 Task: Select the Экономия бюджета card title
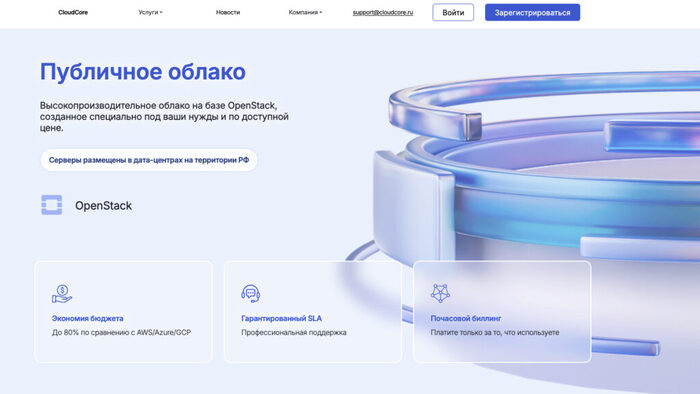(x=88, y=318)
